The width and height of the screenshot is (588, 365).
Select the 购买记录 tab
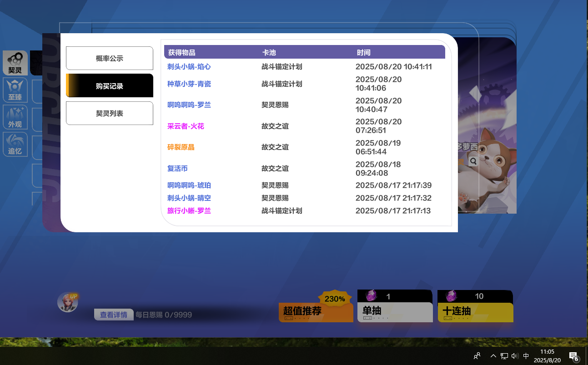[110, 86]
